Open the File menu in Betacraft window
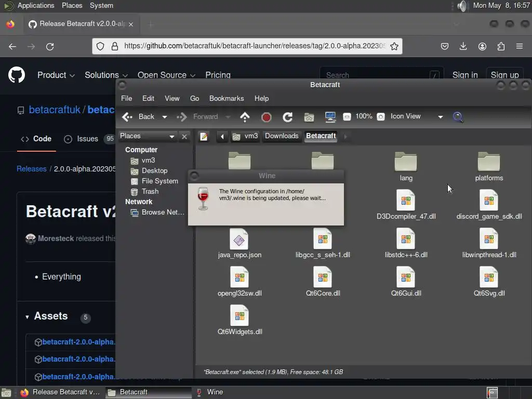This screenshot has width=532, height=399. tap(127, 98)
